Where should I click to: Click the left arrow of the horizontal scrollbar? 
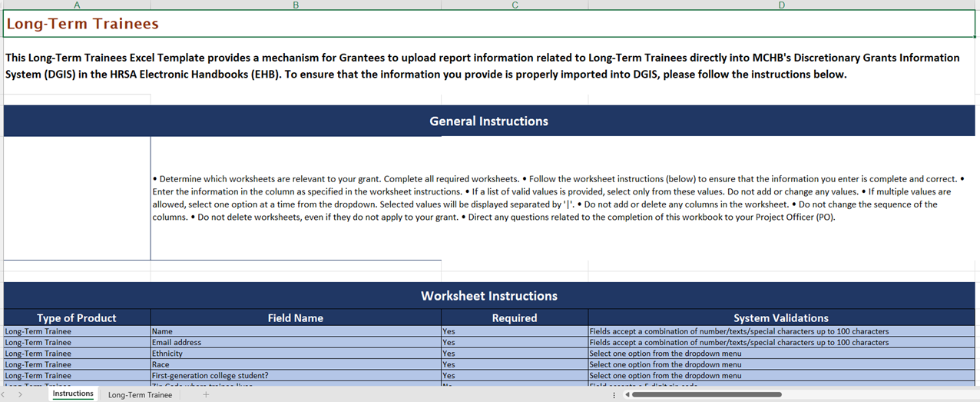pyautogui.click(x=627, y=394)
